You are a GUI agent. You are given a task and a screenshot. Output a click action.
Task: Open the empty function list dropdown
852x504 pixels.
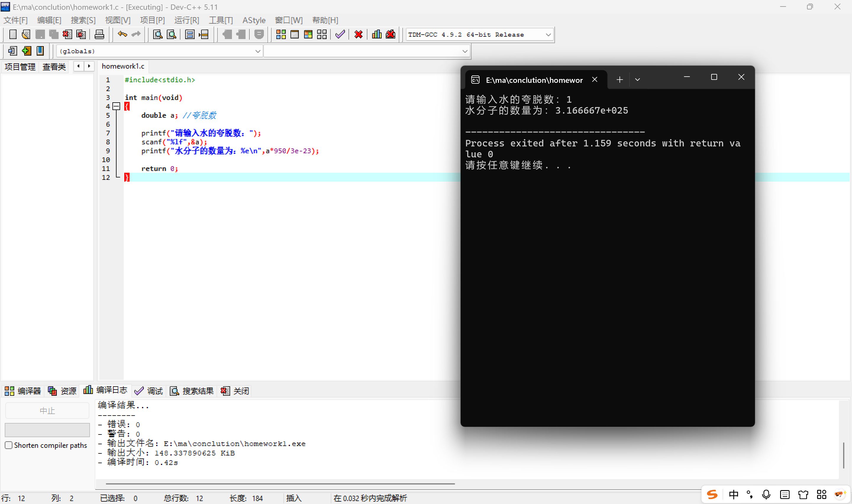(x=464, y=51)
